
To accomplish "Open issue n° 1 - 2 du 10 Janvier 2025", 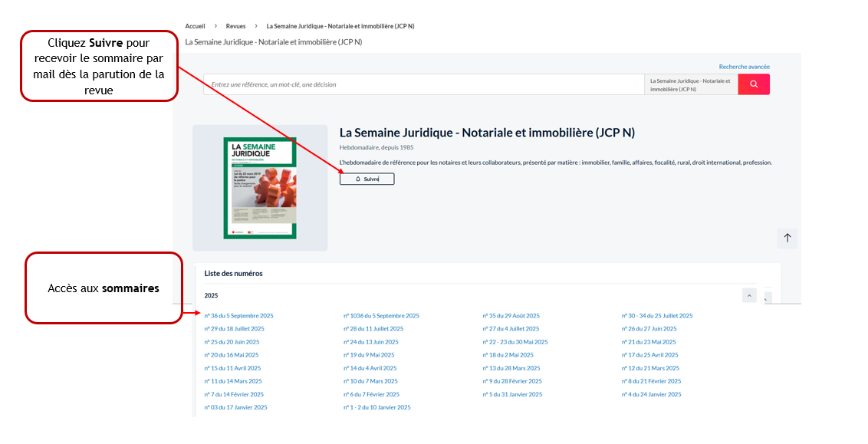I will coord(377,407).
